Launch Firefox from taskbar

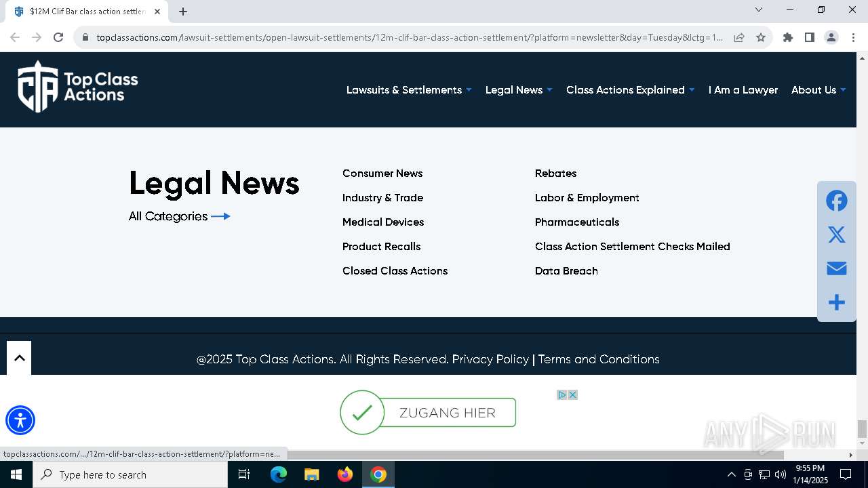pyautogui.click(x=345, y=474)
